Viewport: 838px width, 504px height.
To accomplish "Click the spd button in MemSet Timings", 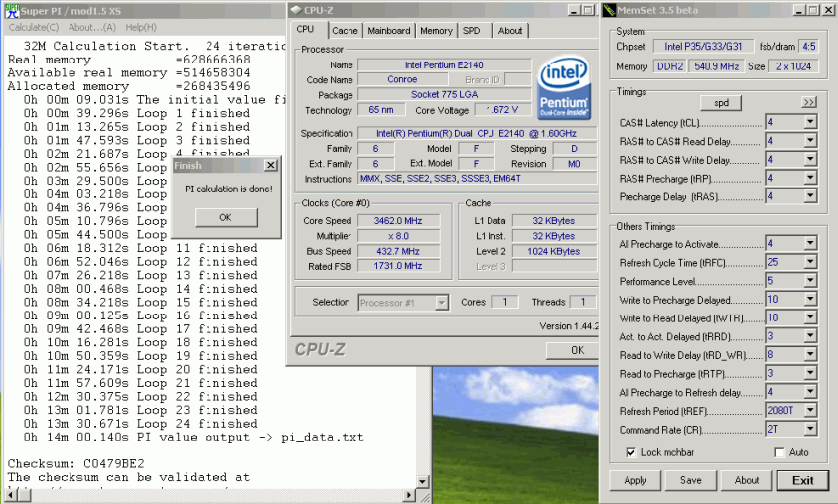I will 721,103.
